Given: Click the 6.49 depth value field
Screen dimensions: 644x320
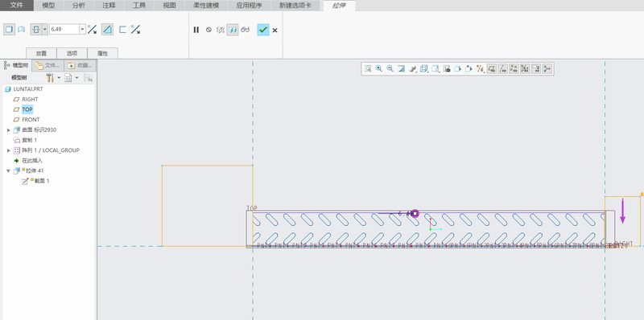Looking at the screenshot, I should (x=64, y=29).
